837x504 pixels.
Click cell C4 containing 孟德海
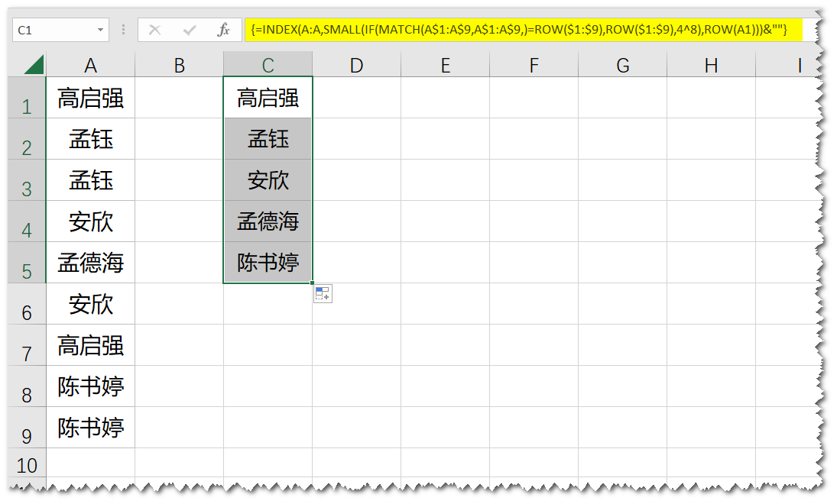click(x=268, y=221)
